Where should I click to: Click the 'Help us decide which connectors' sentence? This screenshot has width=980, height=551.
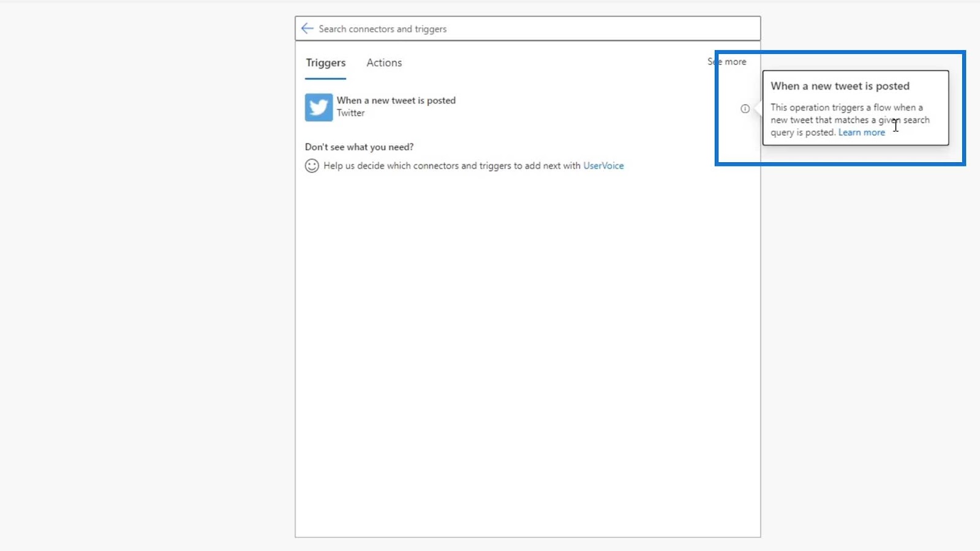[452, 166]
